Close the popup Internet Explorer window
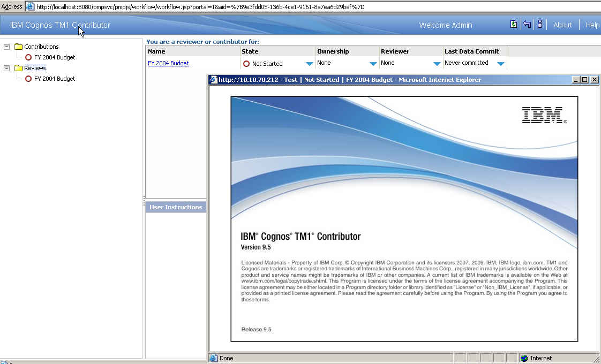Viewport: 601px width, 364px height. pyautogui.click(x=594, y=80)
